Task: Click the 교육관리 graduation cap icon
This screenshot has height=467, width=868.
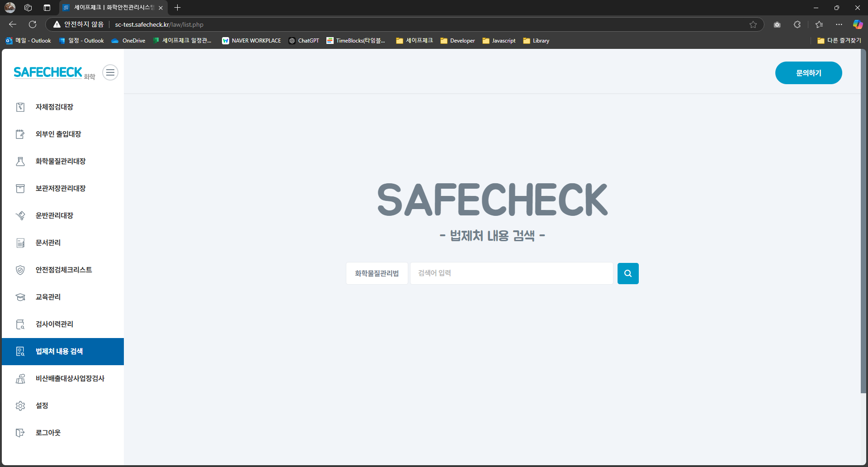Action: pos(20,297)
